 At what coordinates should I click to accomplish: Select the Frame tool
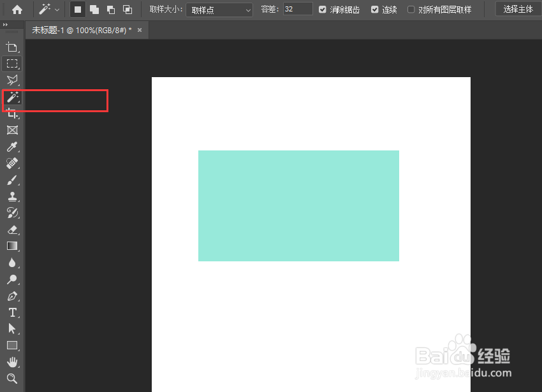click(x=13, y=130)
